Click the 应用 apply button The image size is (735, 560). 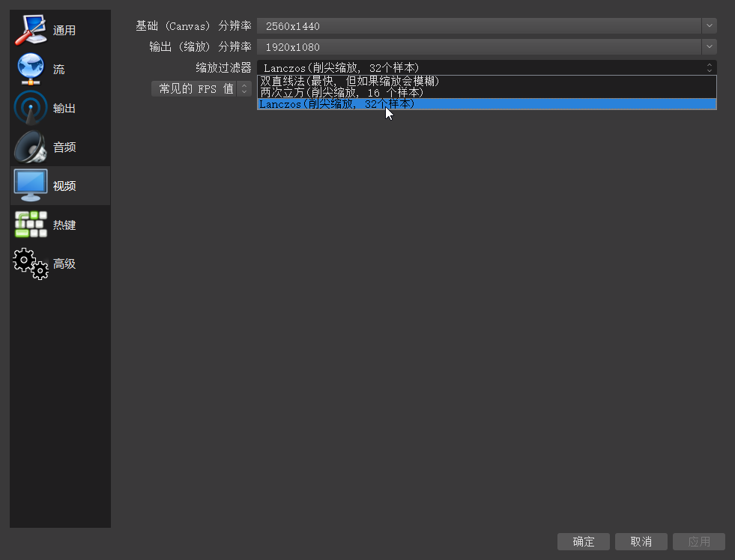(x=699, y=542)
